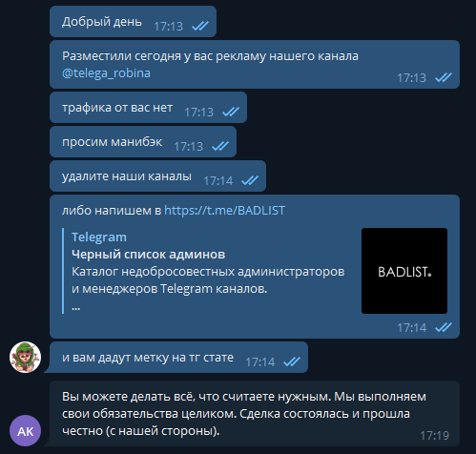Click the "Черный список админов" preview heading

[148, 255]
